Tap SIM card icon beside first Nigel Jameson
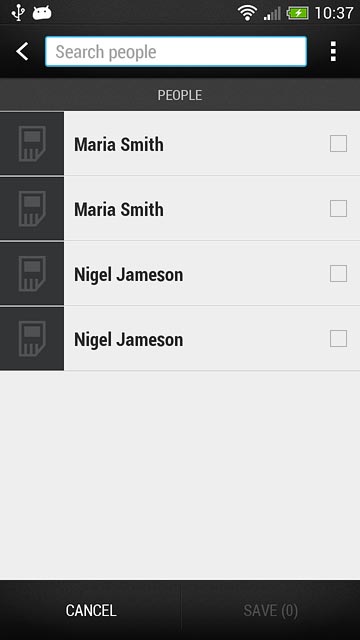Viewport: 360px width, 640px height. [x=32, y=273]
